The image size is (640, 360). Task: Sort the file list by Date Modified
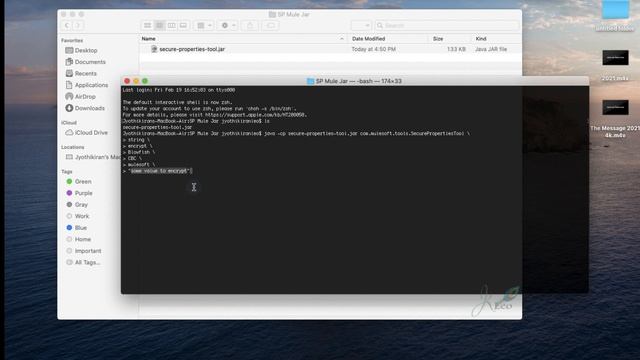(369, 39)
